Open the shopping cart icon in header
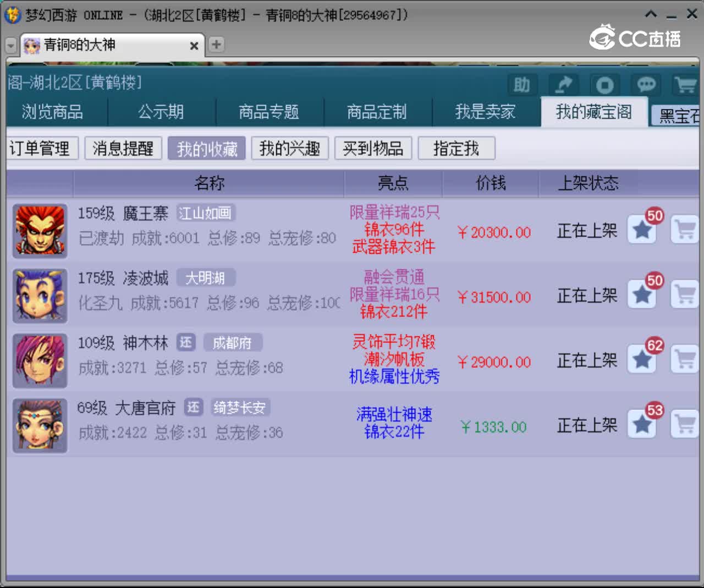 [x=686, y=85]
